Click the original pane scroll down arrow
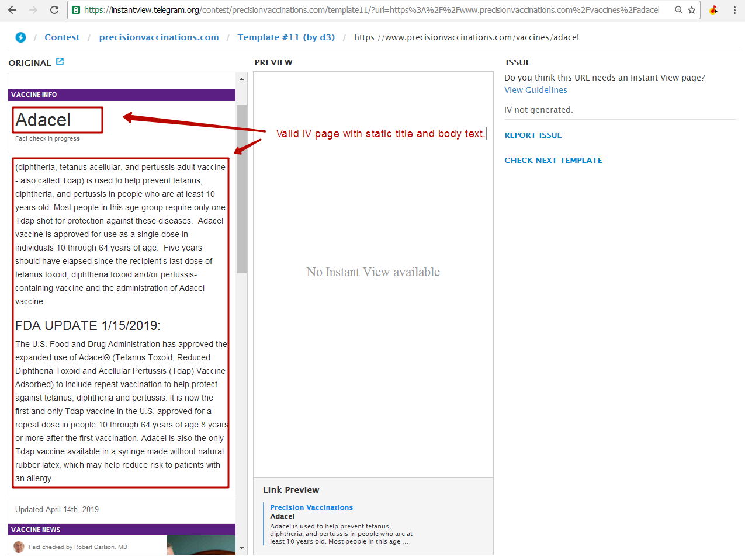Viewport: 745px width, 560px height. click(x=241, y=548)
